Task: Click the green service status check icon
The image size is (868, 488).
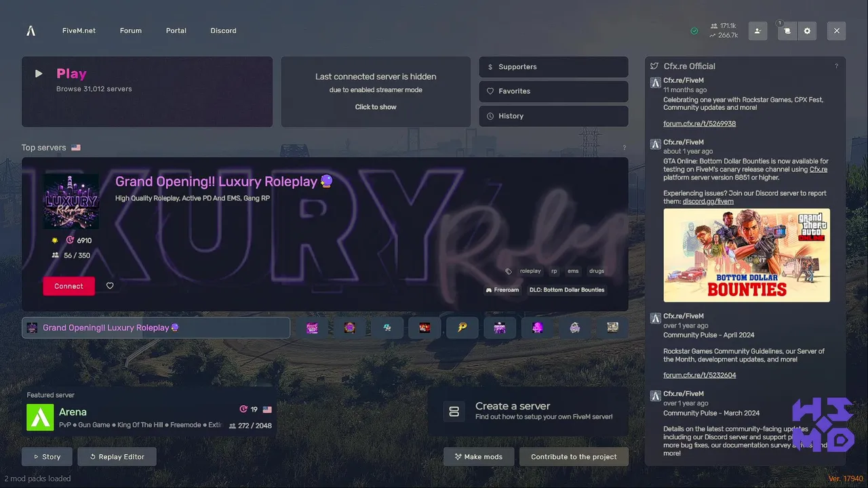Action: point(694,30)
